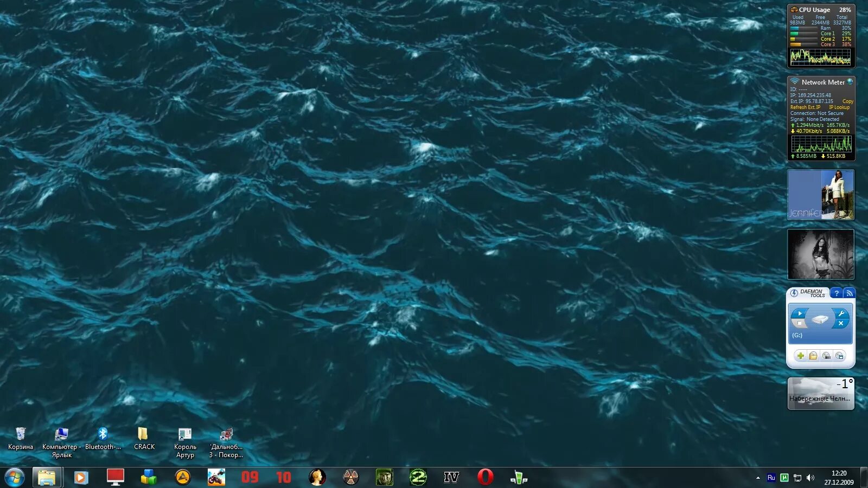Click the globe icon in Network Meter
Screen dimensions: 868x488
tap(850, 82)
